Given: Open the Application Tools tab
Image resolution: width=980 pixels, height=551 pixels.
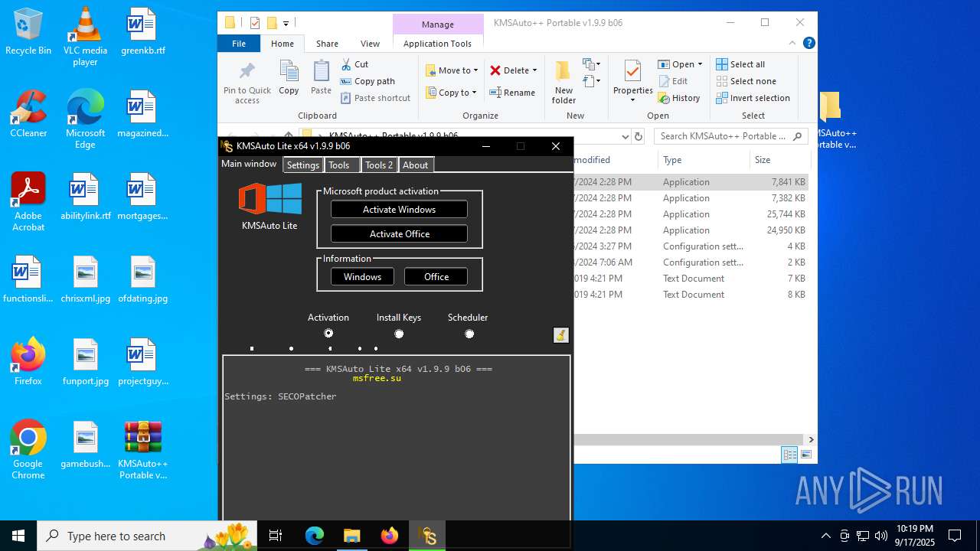Looking at the screenshot, I should click(437, 44).
